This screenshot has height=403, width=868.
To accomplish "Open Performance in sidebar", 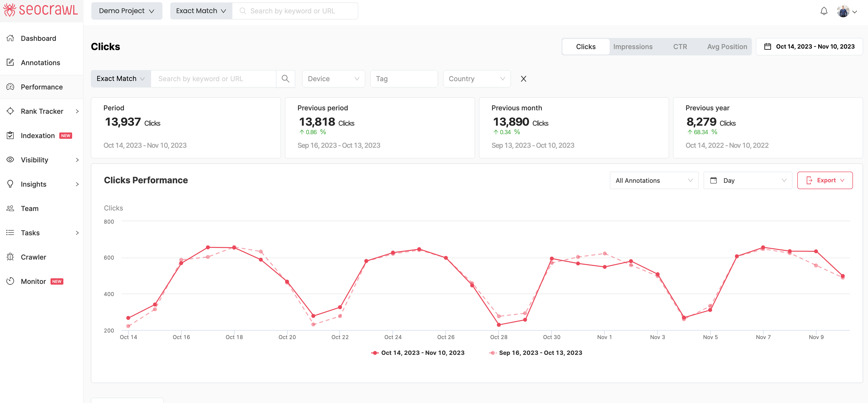I will pos(42,87).
